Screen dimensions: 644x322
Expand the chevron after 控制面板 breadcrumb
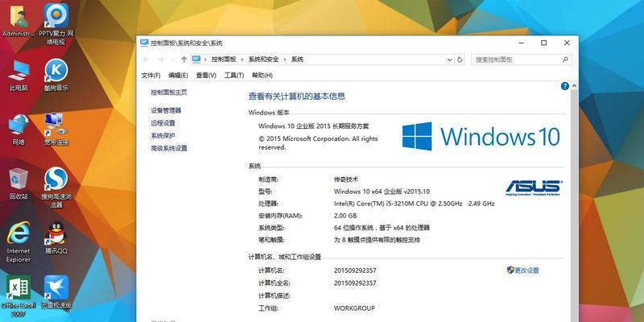pos(242,60)
